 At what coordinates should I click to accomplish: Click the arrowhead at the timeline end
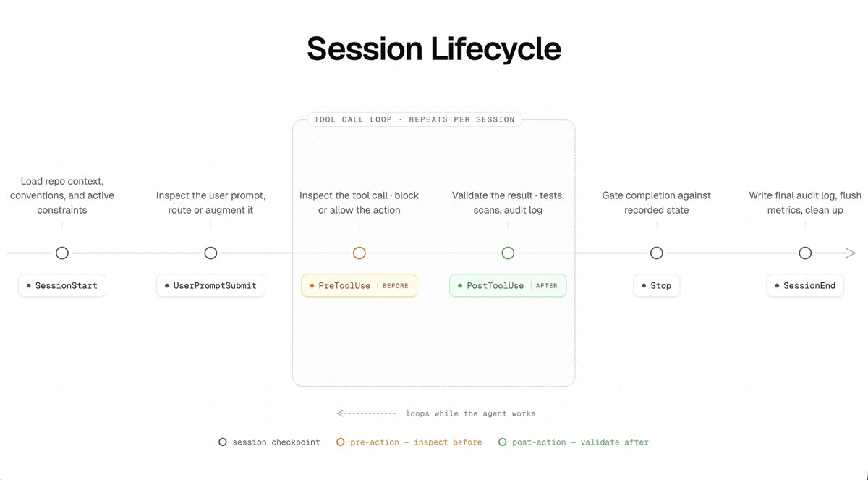(851, 253)
